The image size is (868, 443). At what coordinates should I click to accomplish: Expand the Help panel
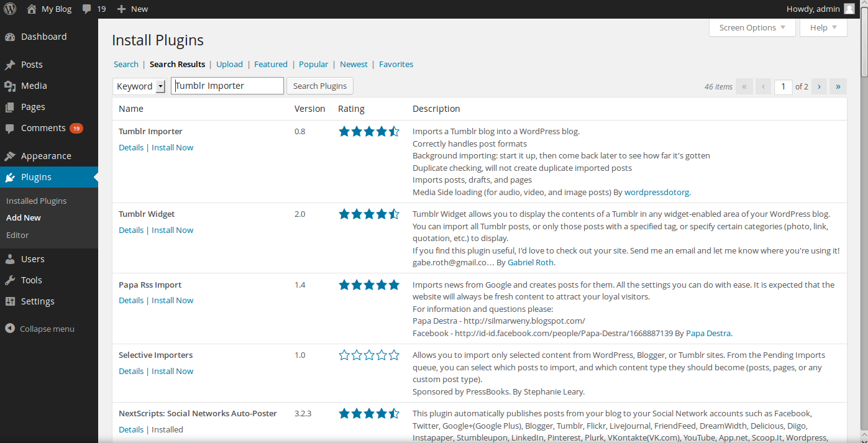(x=823, y=27)
